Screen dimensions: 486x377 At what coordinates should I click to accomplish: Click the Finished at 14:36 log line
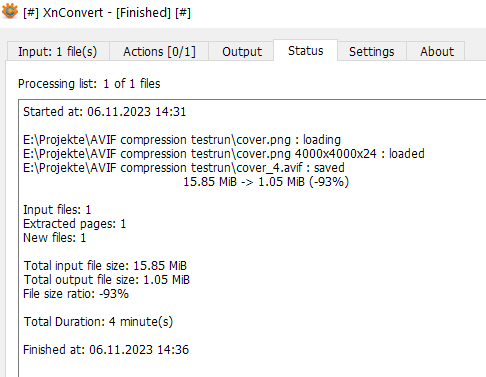pyautogui.click(x=106, y=350)
